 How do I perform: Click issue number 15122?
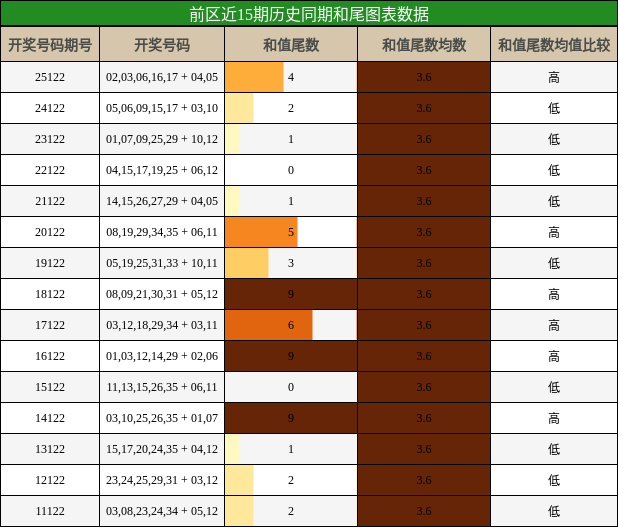coord(50,387)
